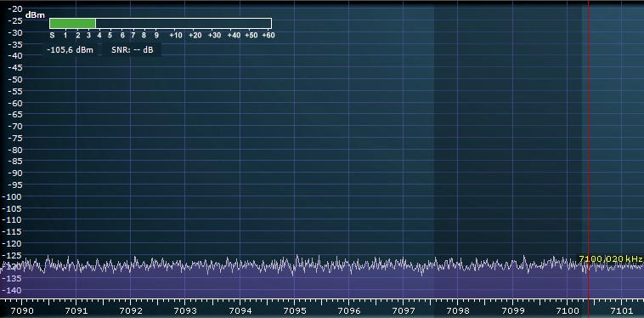Click the -120 label on the dBm axis
644x318 pixels.
[13, 244]
